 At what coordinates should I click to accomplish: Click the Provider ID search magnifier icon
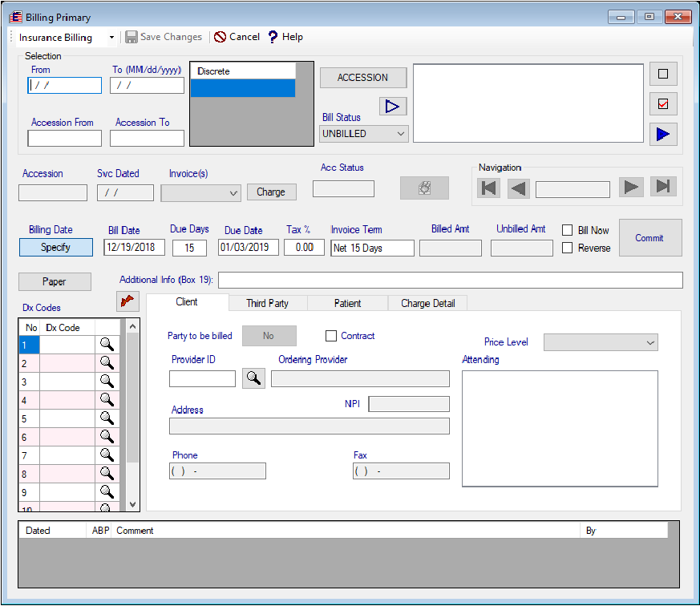tap(253, 378)
